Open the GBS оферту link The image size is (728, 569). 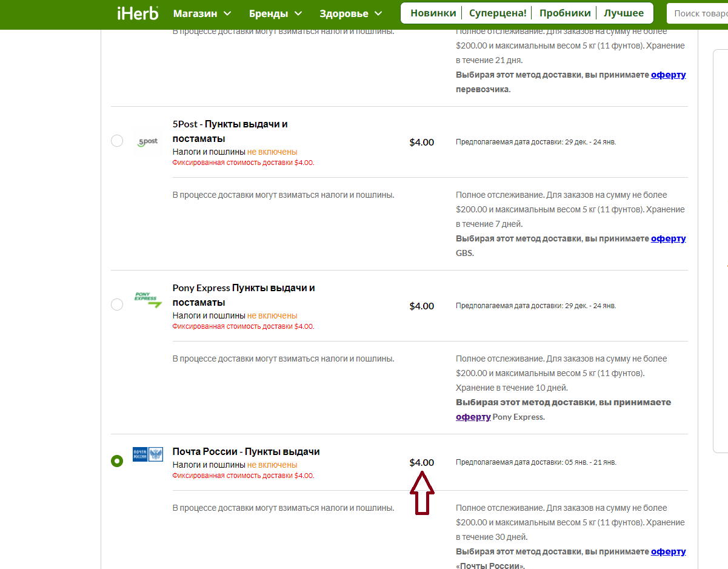668,238
